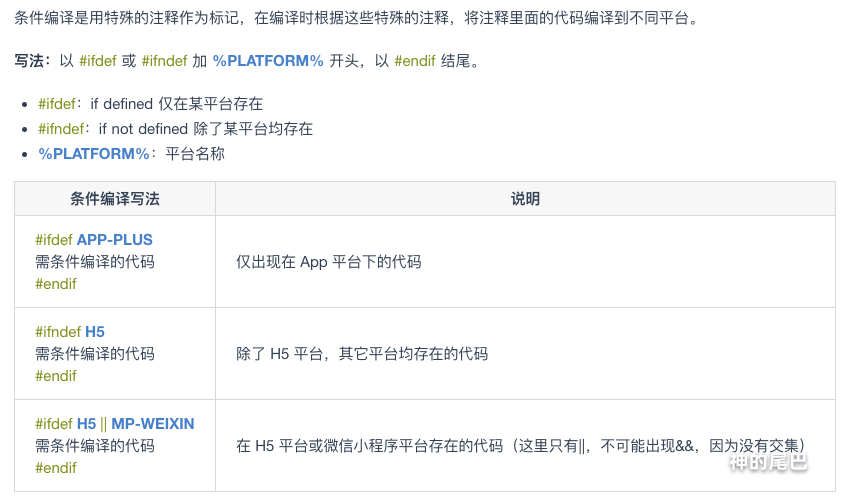Click %PLATFORM% in the 写法 sentence

[268, 61]
